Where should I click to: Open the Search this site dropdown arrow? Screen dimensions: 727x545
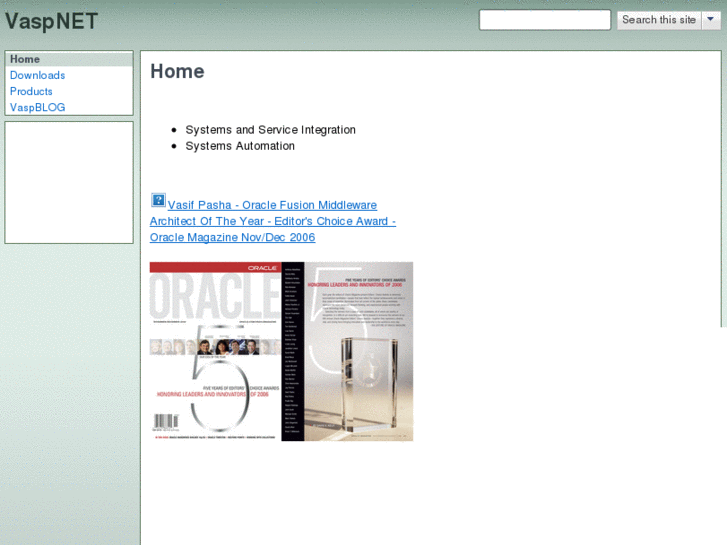pos(711,20)
